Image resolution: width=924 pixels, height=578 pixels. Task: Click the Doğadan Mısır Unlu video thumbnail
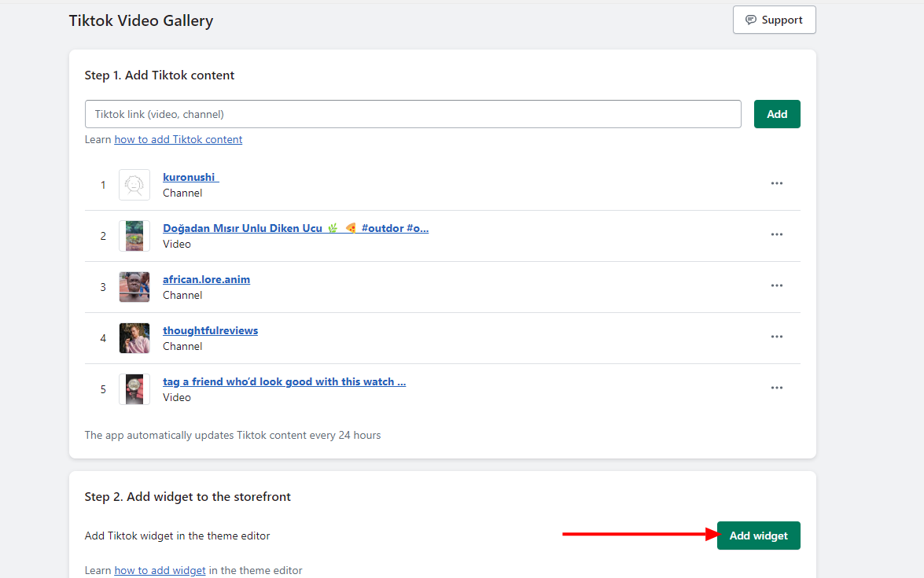(134, 236)
